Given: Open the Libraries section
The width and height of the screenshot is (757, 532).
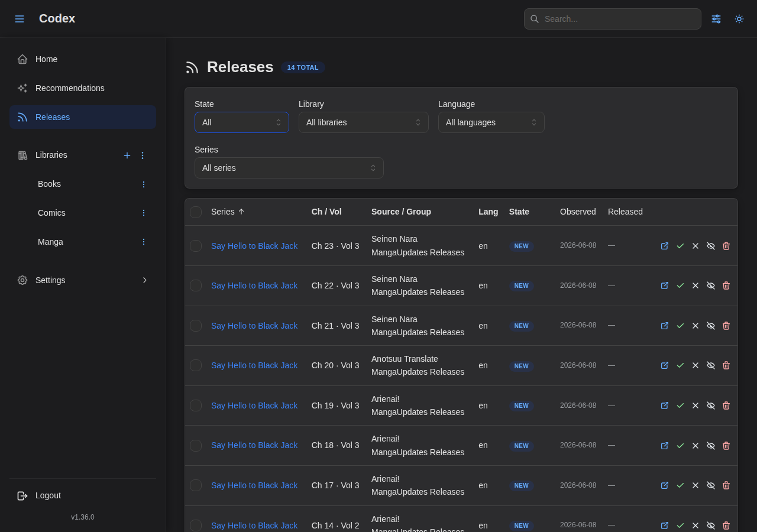Looking at the screenshot, I should [x=51, y=155].
